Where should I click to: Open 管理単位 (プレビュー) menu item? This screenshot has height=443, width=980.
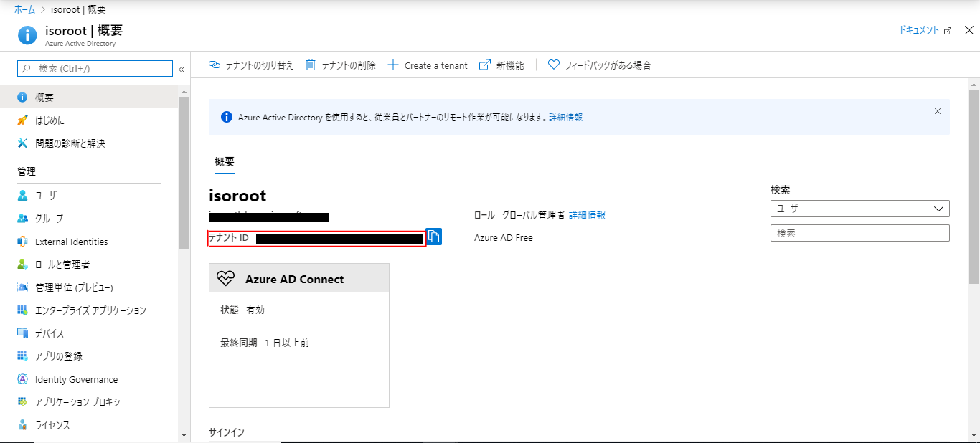tap(89, 287)
